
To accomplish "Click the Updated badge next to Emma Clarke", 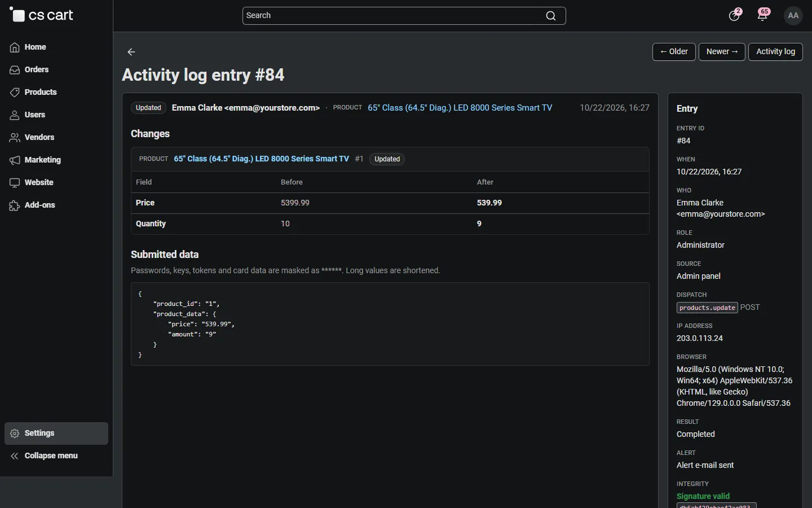I will point(148,108).
